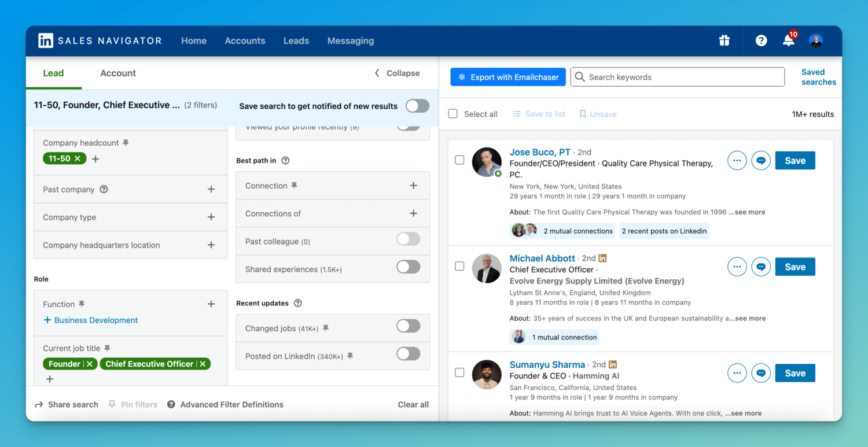
Task: Message Jose Buco via chat icon
Action: pos(761,161)
